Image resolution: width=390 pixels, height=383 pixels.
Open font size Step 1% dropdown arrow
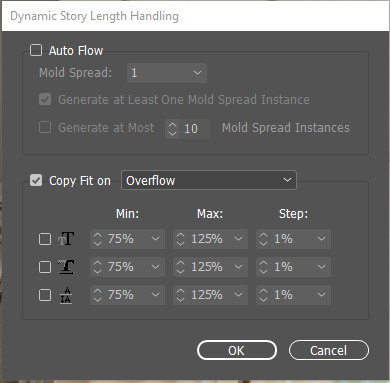(321, 239)
